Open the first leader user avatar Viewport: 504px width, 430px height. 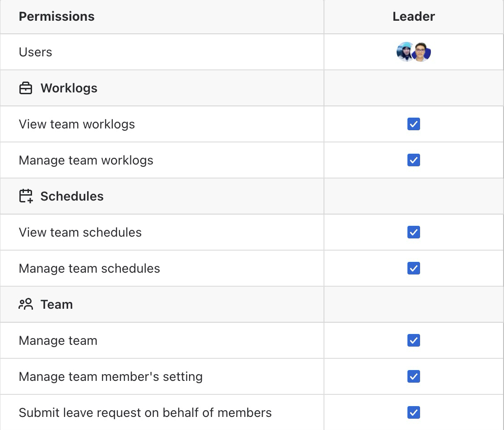(x=405, y=52)
